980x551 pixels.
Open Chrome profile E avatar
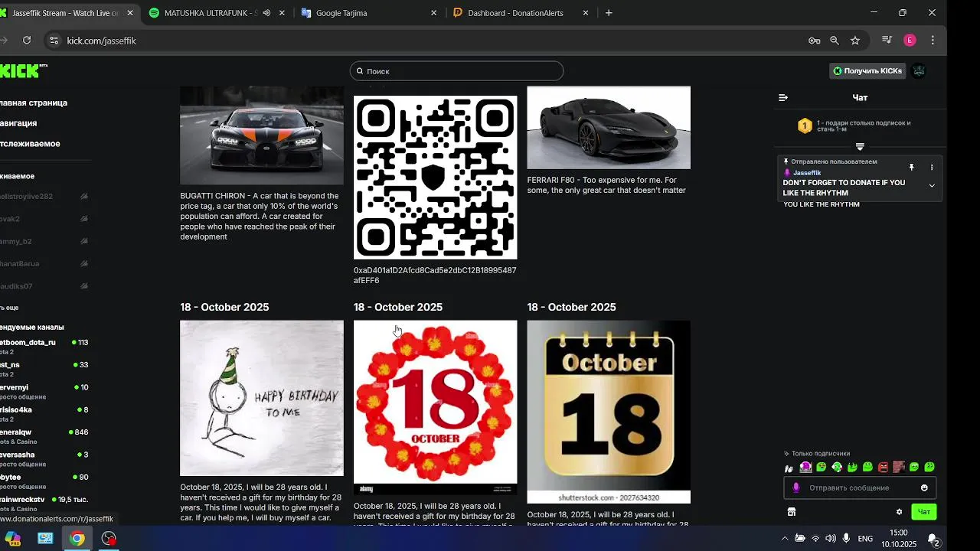pyautogui.click(x=910, y=41)
